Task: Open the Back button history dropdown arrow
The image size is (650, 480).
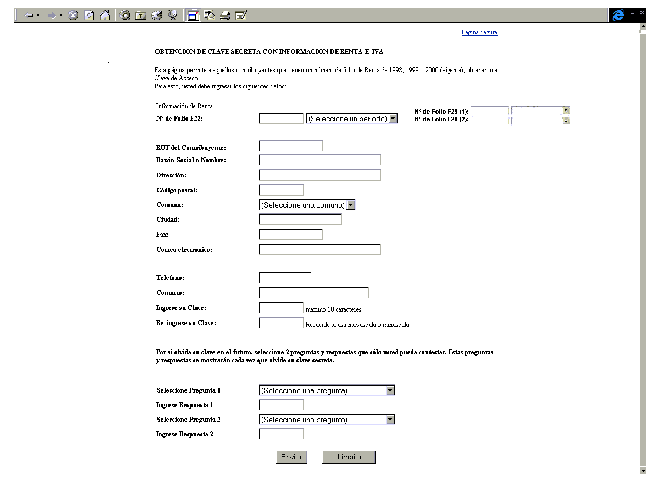Action: coord(38,15)
